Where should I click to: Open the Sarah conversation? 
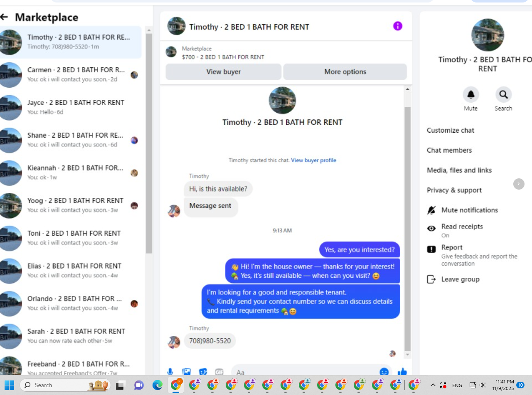(x=71, y=336)
